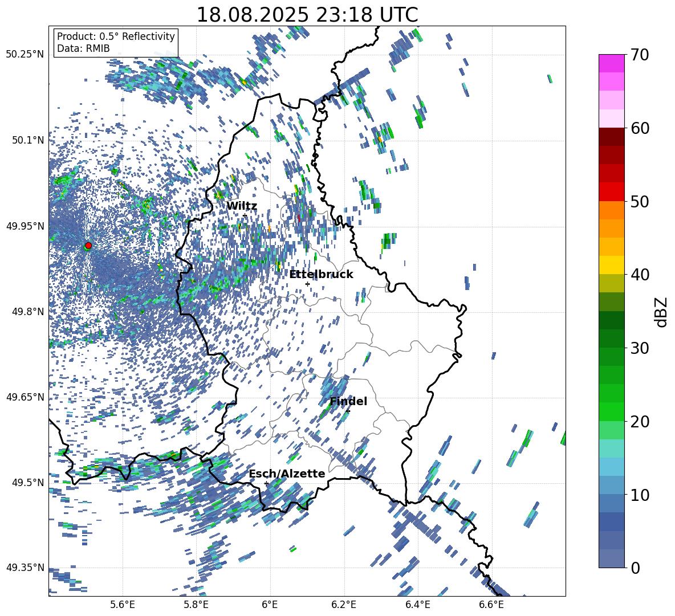
Task: Click the 49.35°N latitude label
Action: [x=25, y=568]
